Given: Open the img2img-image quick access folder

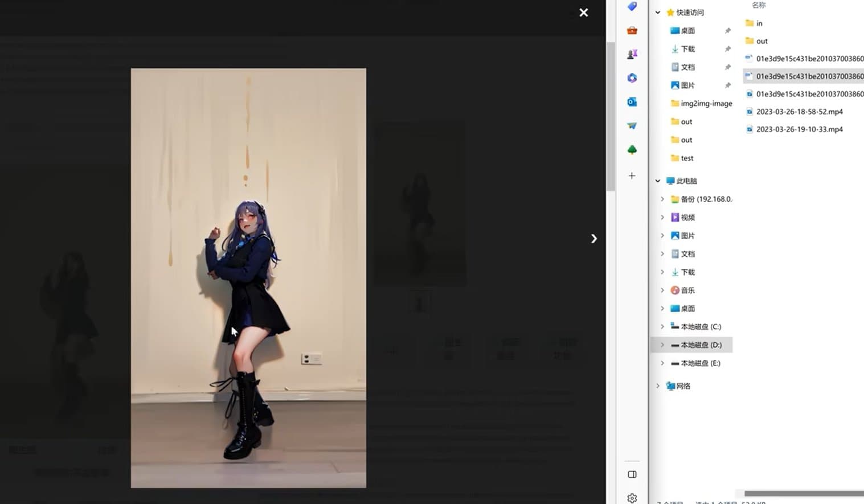Looking at the screenshot, I should (x=706, y=104).
